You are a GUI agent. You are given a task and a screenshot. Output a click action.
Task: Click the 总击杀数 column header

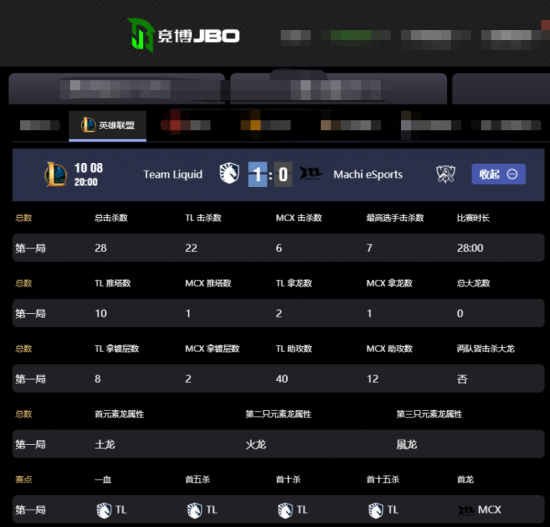(111, 218)
